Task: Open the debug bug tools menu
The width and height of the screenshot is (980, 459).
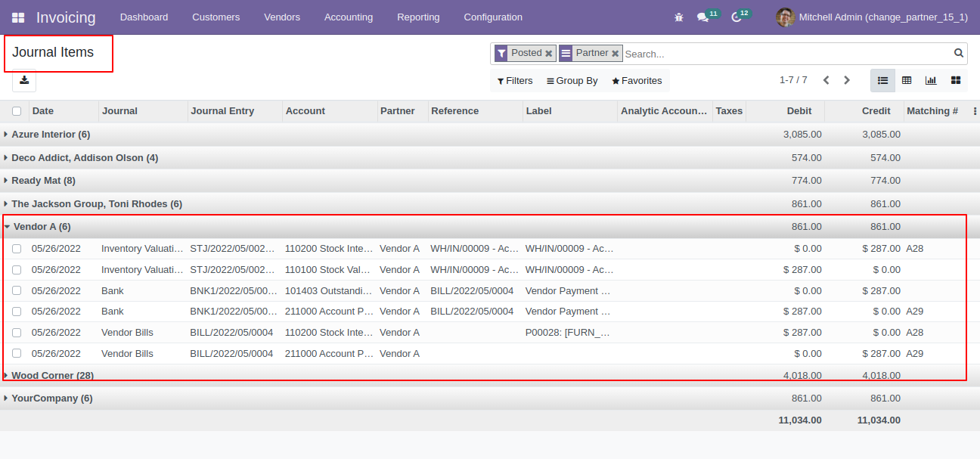Action: click(679, 17)
